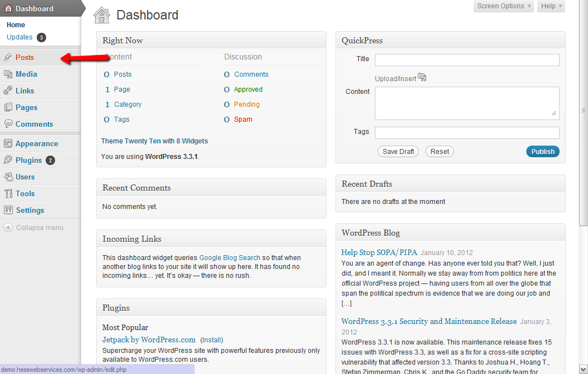Click the Tools wrench icon
The height and width of the screenshot is (374, 588).
(8, 193)
